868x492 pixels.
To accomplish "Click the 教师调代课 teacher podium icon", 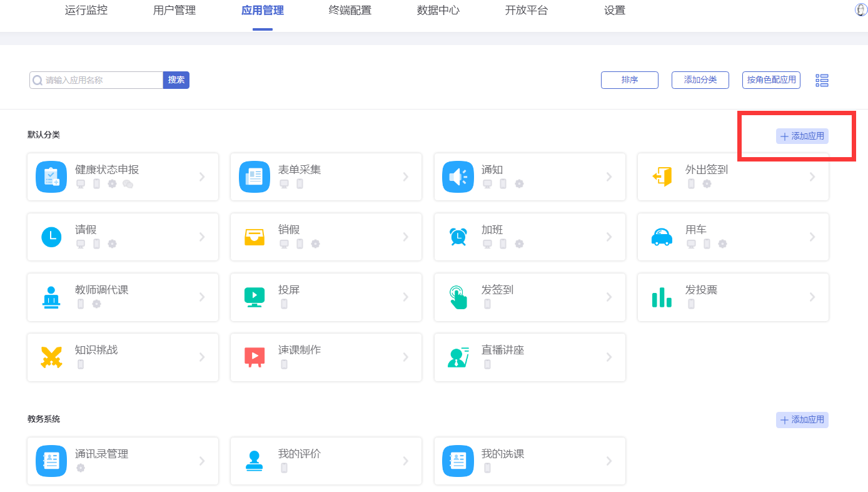I will coord(51,297).
